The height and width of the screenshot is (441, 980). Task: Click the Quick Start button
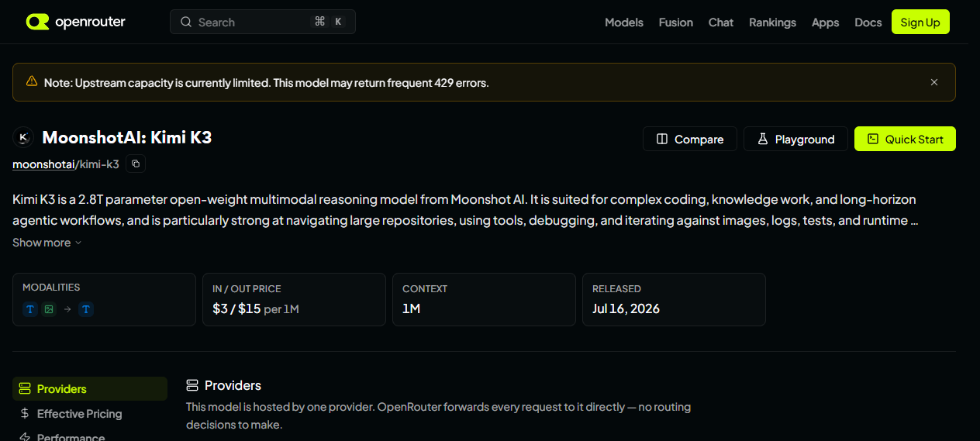coord(905,139)
